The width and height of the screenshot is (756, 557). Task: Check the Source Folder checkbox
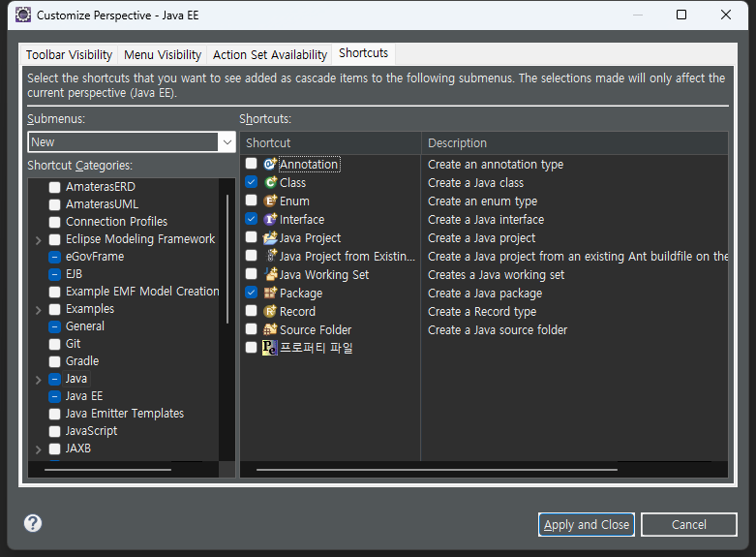pos(252,328)
